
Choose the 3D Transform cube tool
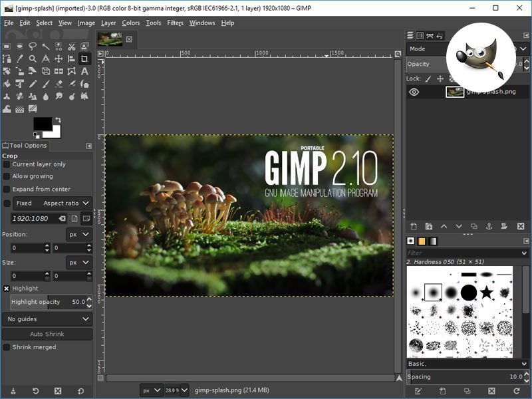pos(45,71)
